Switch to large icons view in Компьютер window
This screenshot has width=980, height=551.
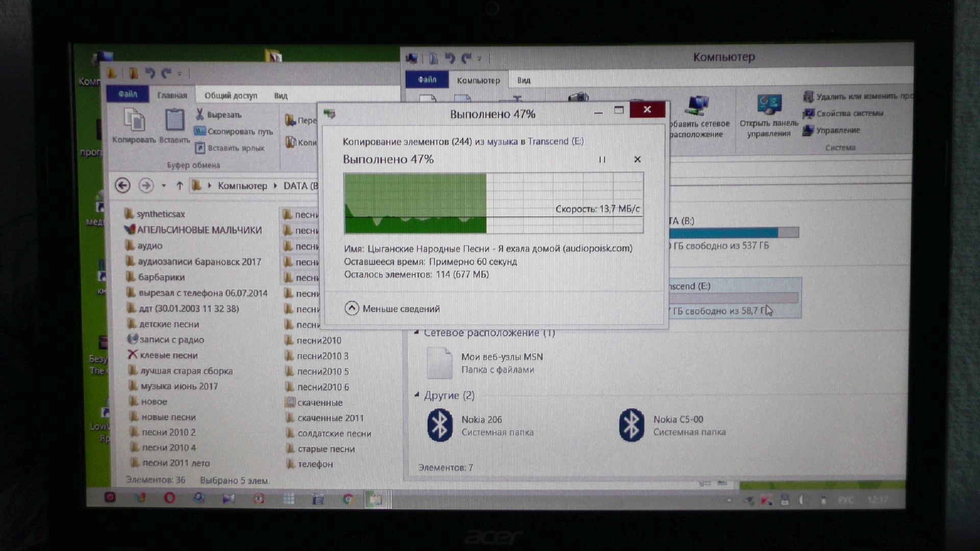[x=722, y=483]
